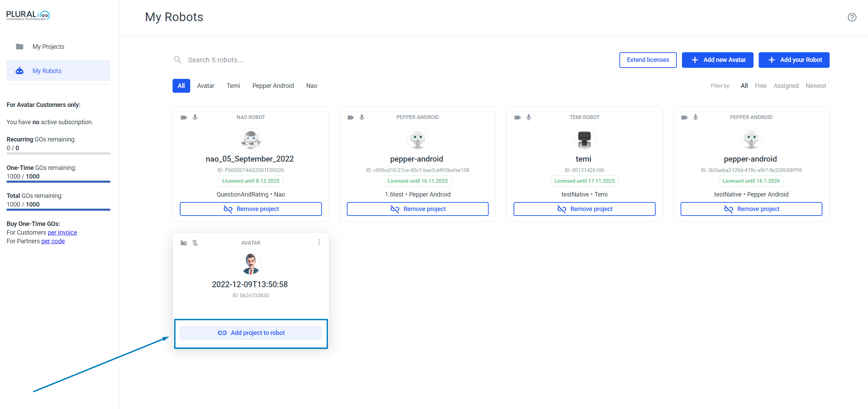Click the Nao robot picture

coord(251,138)
